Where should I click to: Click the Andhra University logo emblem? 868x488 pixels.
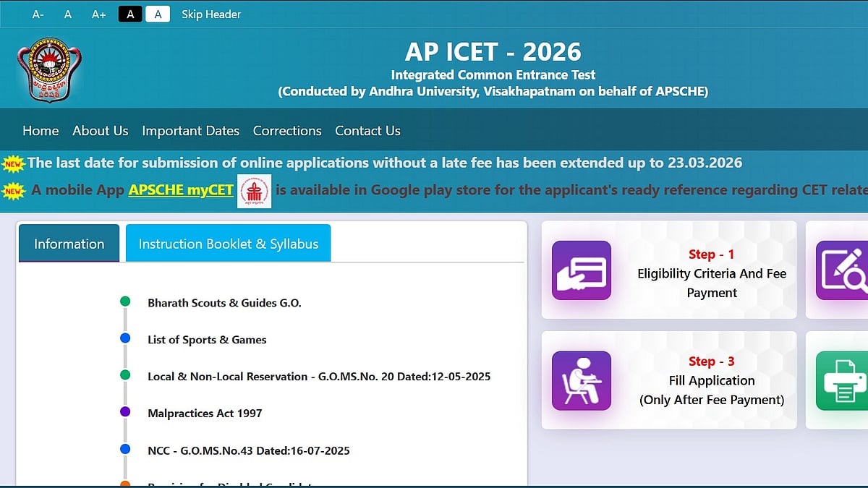pos(49,72)
